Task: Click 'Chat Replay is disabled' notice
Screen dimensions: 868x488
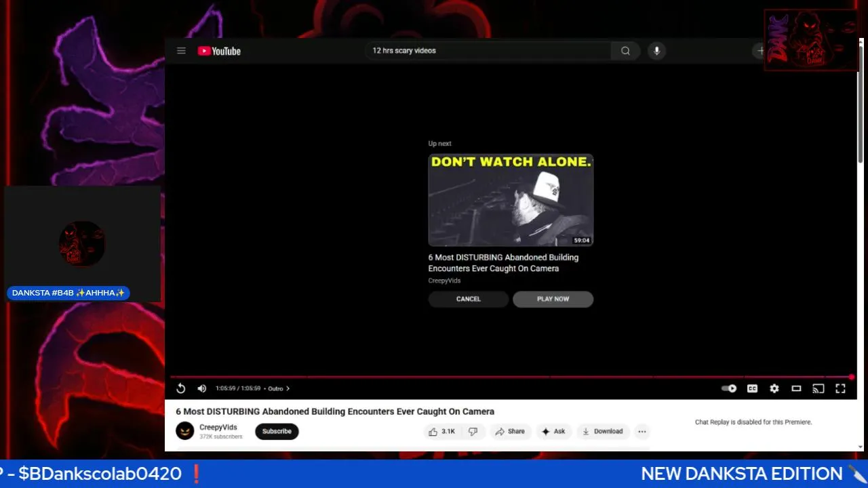Action: click(x=753, y=422)
